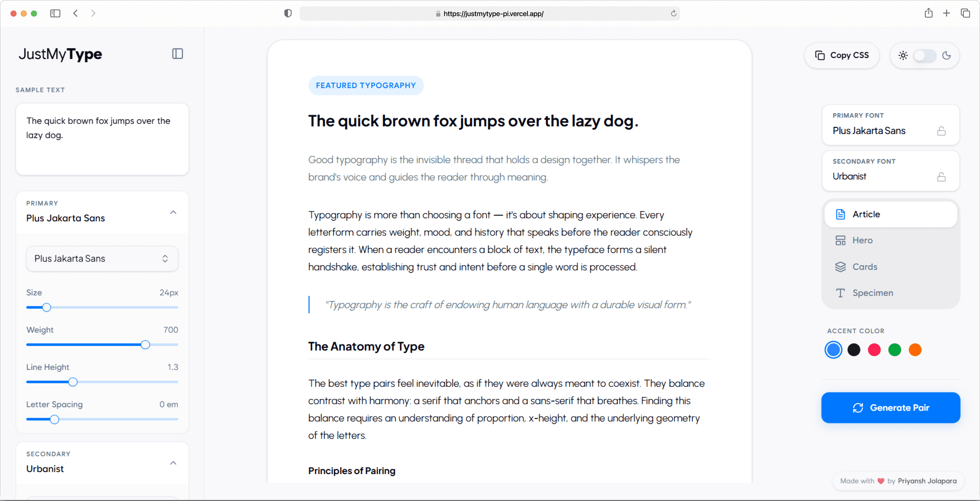This screenshot has height=501, width=980.
Task: Click the lock icon for Secondary Font
Action: point(941,177)
